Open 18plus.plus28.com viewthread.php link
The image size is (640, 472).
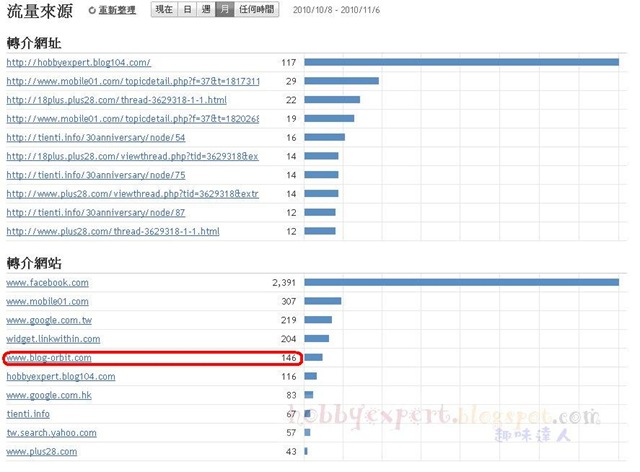(x=132, y=156)
